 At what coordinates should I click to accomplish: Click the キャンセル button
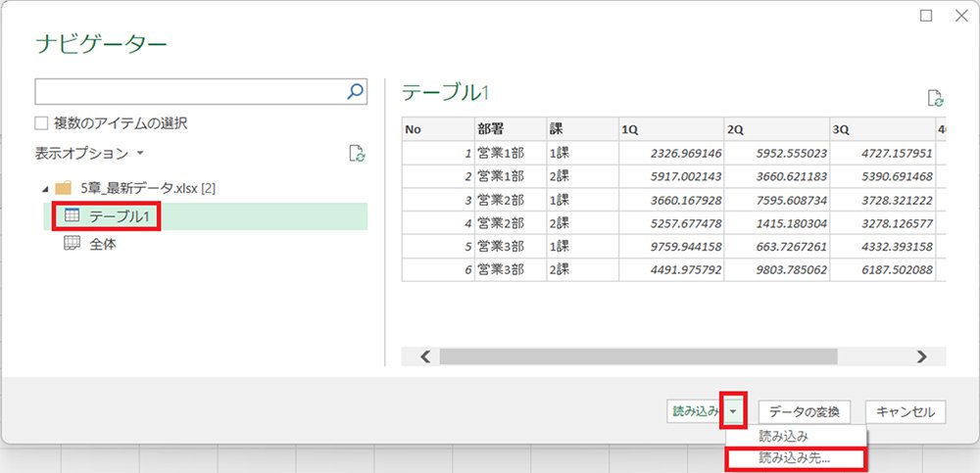pos(906,411)
